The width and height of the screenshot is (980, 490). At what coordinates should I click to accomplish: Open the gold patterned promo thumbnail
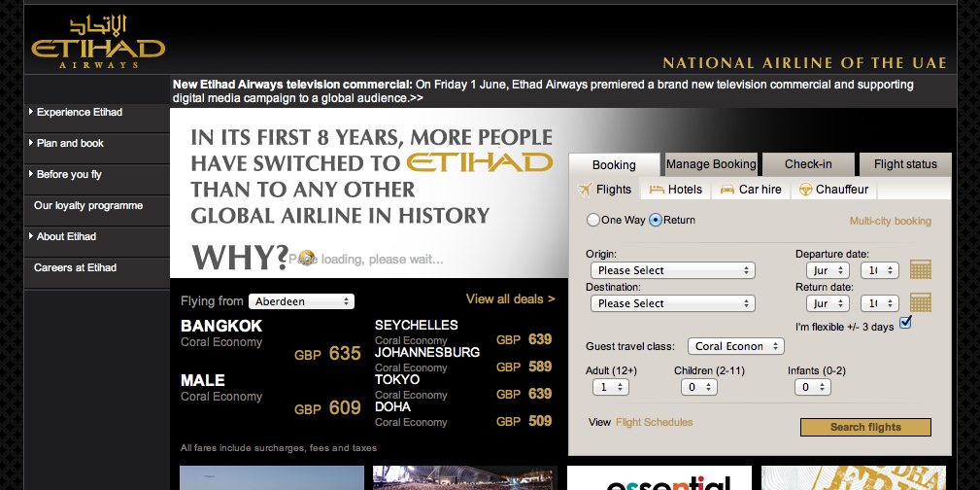854,477
